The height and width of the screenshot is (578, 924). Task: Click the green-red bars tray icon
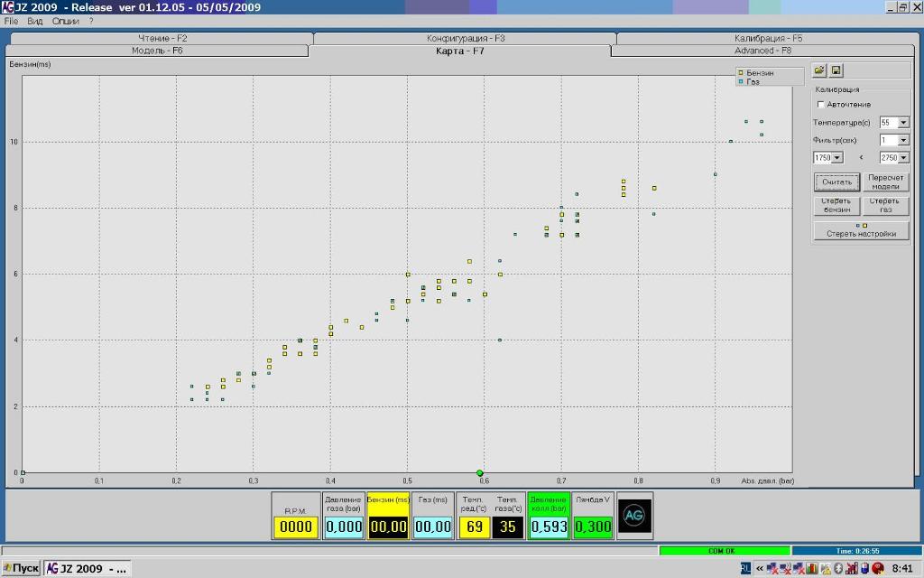pyautogui.click(x=811, y=569)
